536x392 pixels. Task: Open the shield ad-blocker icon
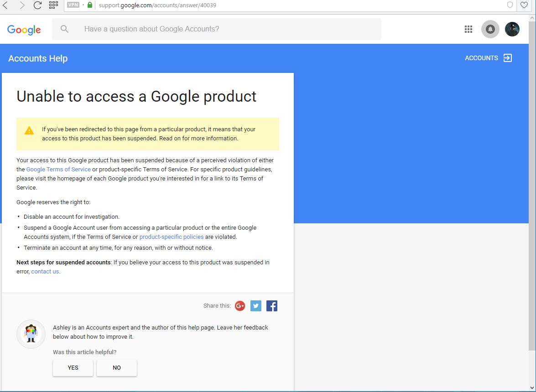tap(510, 5)
